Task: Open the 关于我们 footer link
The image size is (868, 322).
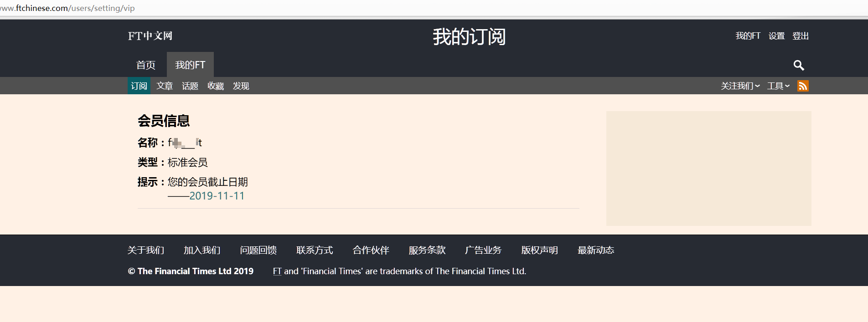Action: [146, 250]
